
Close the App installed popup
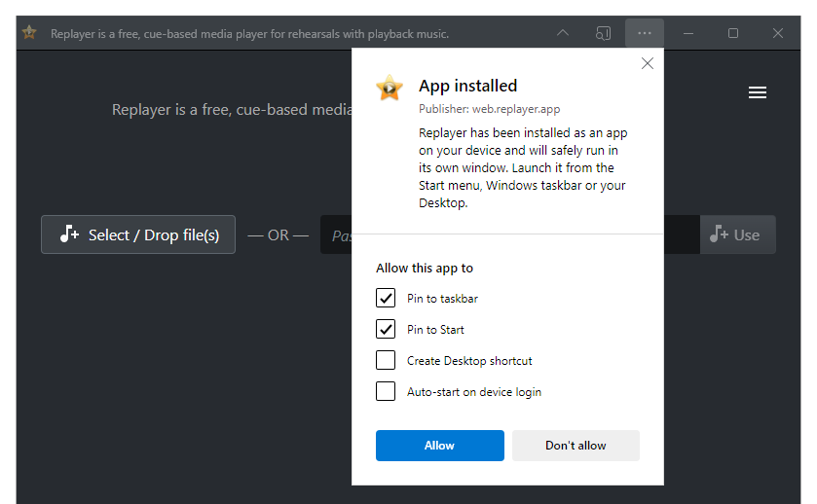pyautogui.click(x=648, y=63)
